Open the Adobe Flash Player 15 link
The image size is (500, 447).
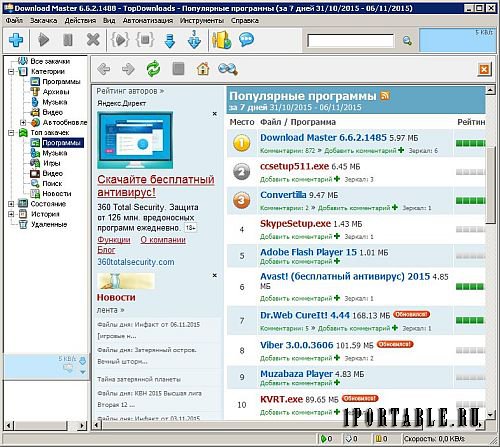pos(308,252)
